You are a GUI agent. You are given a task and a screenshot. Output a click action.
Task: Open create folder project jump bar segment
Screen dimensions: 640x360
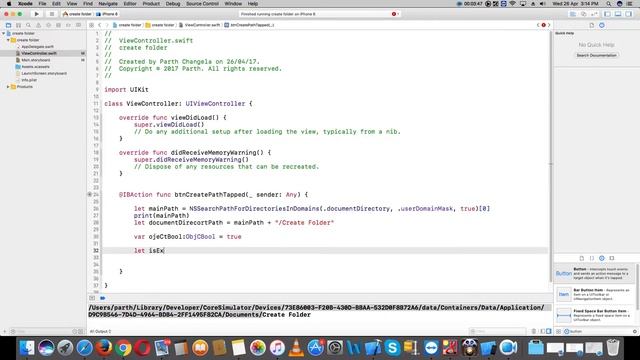[x=127, y=25]
